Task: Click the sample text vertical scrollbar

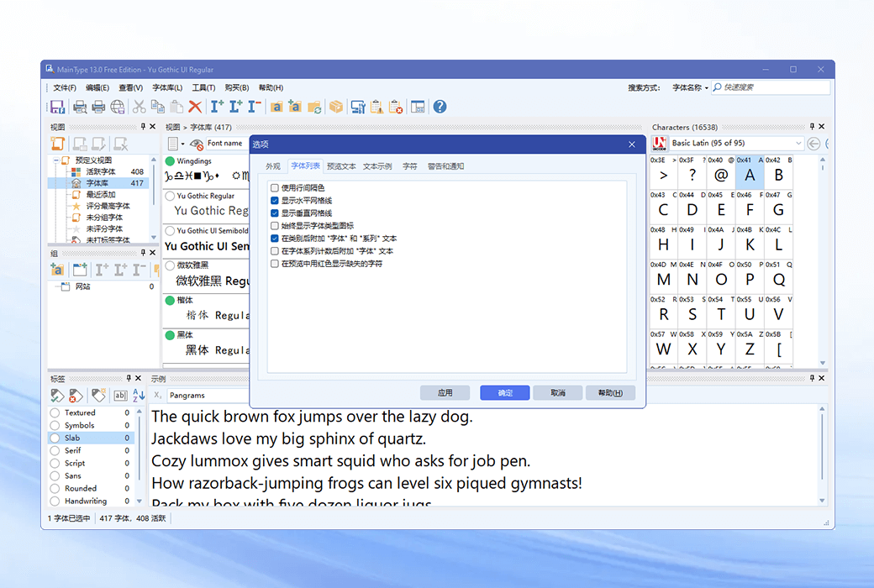Action: 822,454
